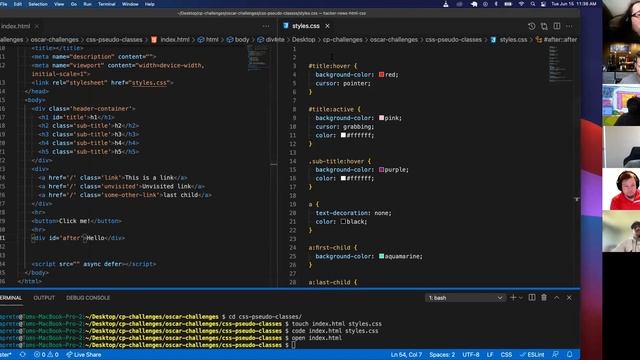Click the red color swatch
Screen dimensions: 640x360
[382, 75]
